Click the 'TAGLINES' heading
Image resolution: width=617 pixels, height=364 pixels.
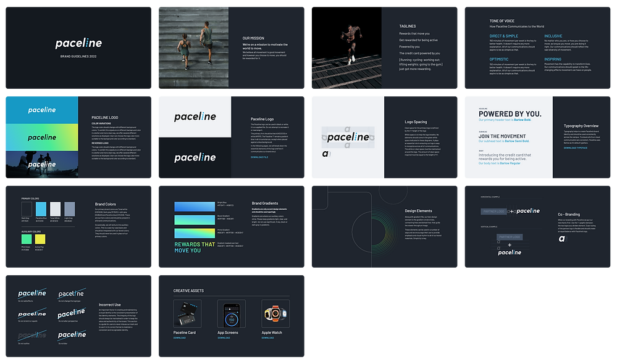(x=408, y=27)
